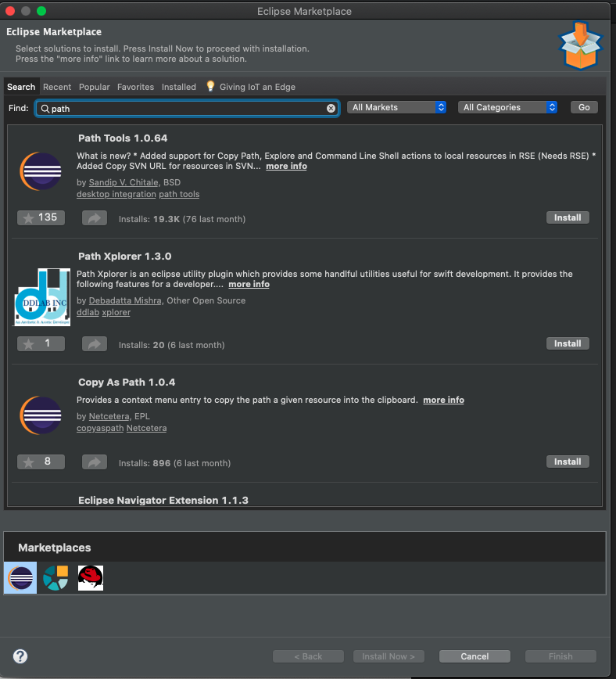The height and width of the screenshot is (679, 616).
Task: Install Path Tools 1.0.64
Action: pyautogui.click(x=568, y=217)
